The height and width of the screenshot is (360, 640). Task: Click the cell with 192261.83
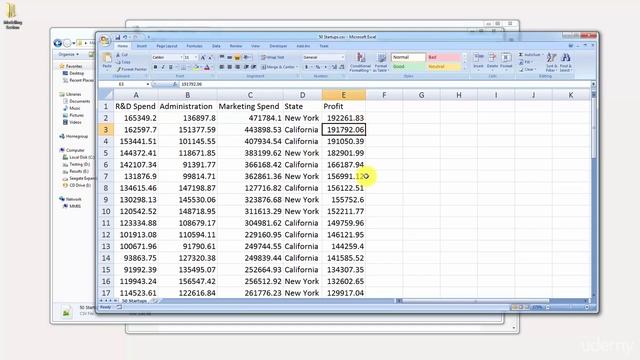(344, 118)
